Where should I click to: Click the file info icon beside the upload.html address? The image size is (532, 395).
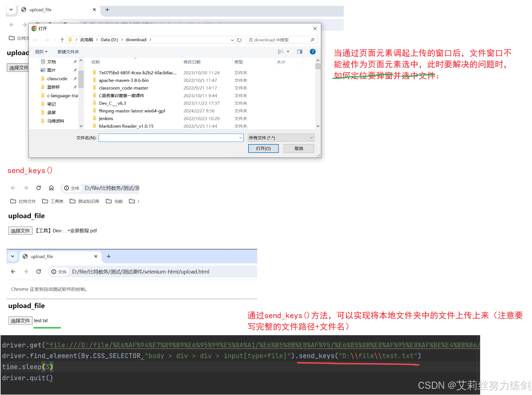[x=54, y=272]
